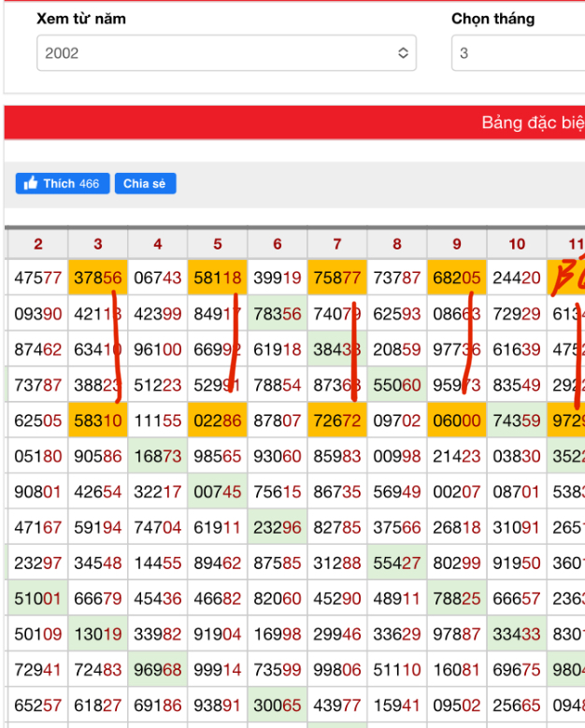Click highlighted cell 37856

[97, 278]
